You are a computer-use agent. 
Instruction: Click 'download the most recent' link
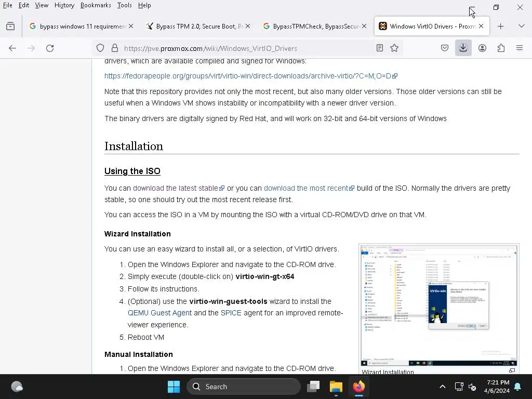click(309, 188)
